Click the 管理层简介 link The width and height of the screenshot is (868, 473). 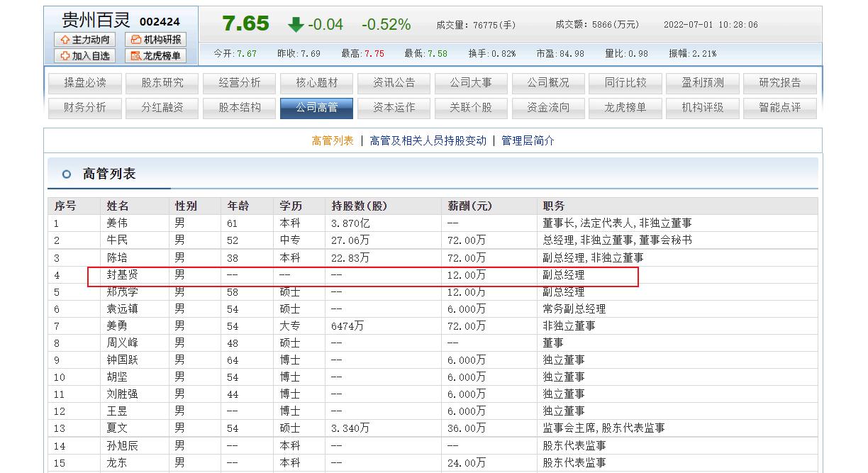[528, 140]
